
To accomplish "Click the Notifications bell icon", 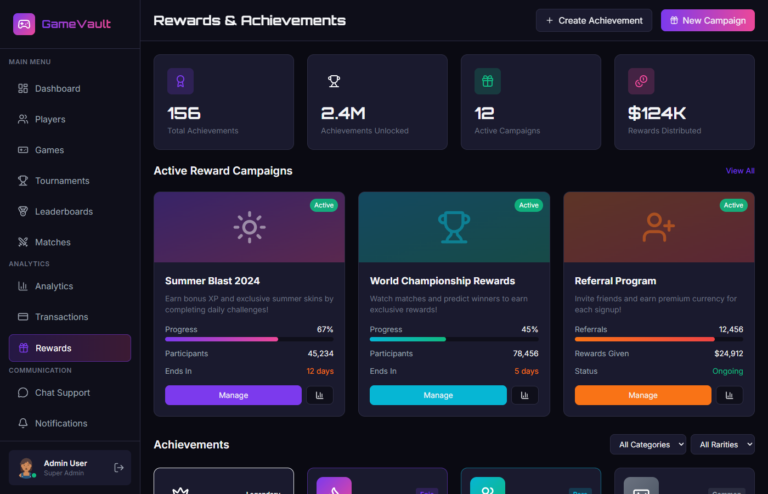I will (23, 423).
